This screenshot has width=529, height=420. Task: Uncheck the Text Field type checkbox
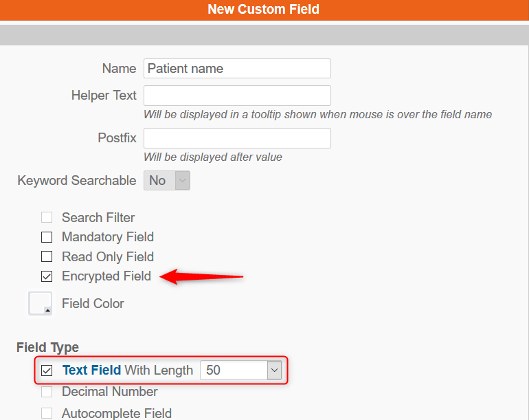(x=47, y=371)
